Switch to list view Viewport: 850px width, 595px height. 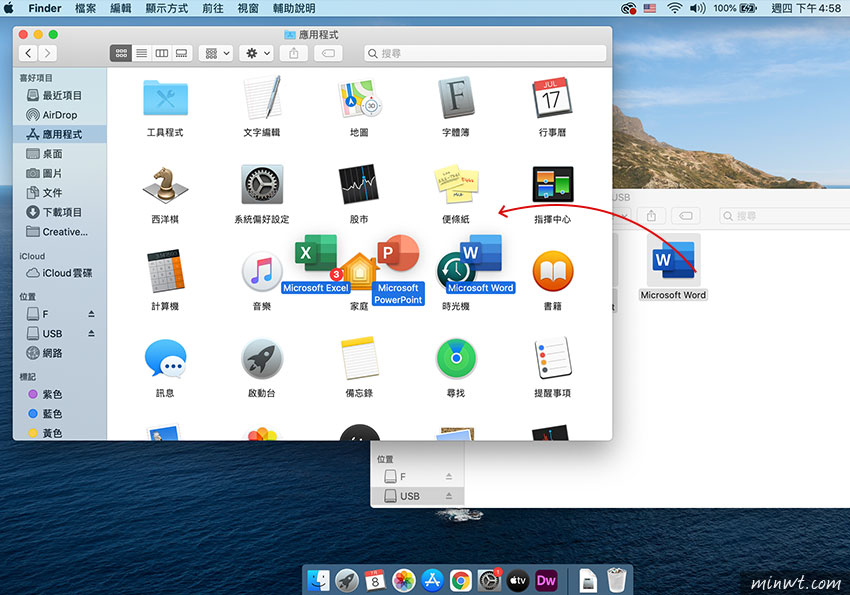tap(141, 53)
